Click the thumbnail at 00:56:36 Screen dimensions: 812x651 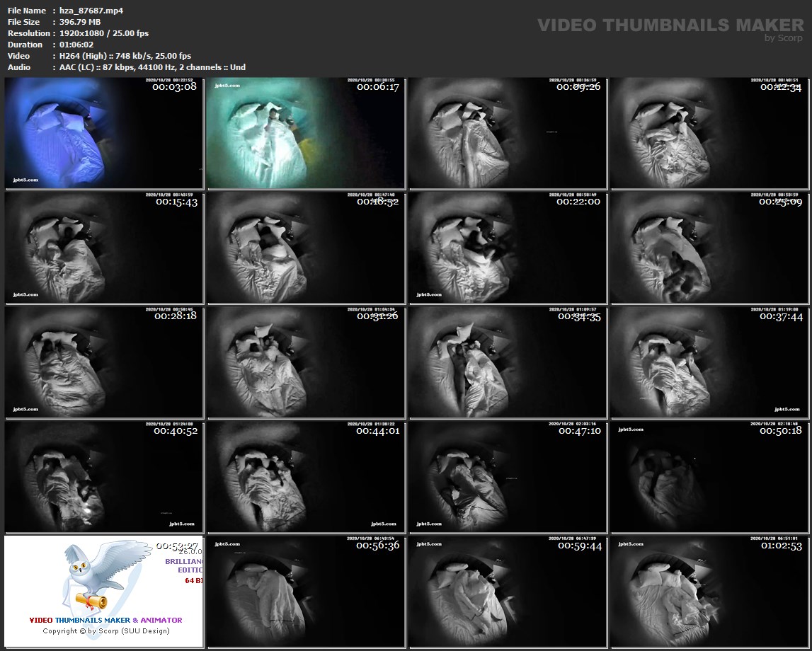pyautogui.click(x=306, y=592)
